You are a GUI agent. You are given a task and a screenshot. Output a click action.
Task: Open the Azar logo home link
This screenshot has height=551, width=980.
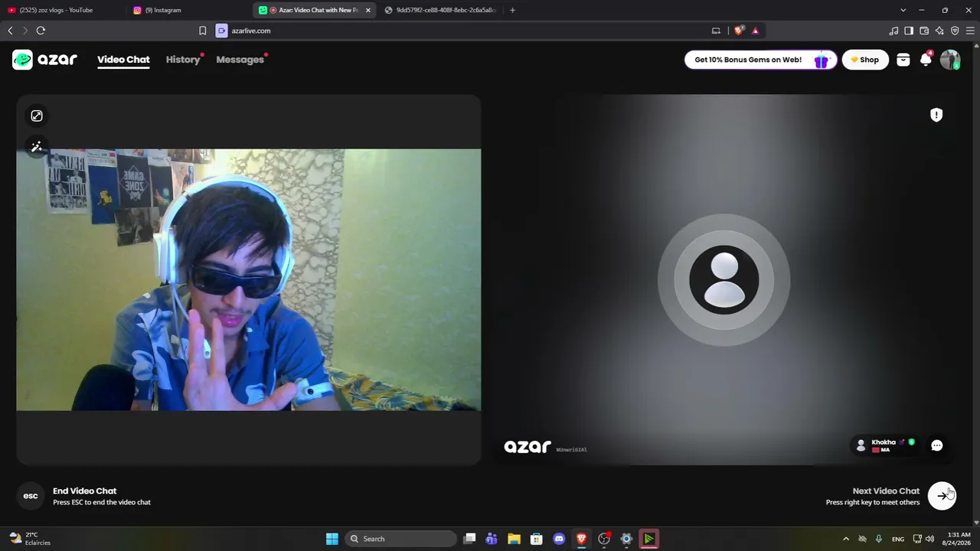tap(44, 60)
